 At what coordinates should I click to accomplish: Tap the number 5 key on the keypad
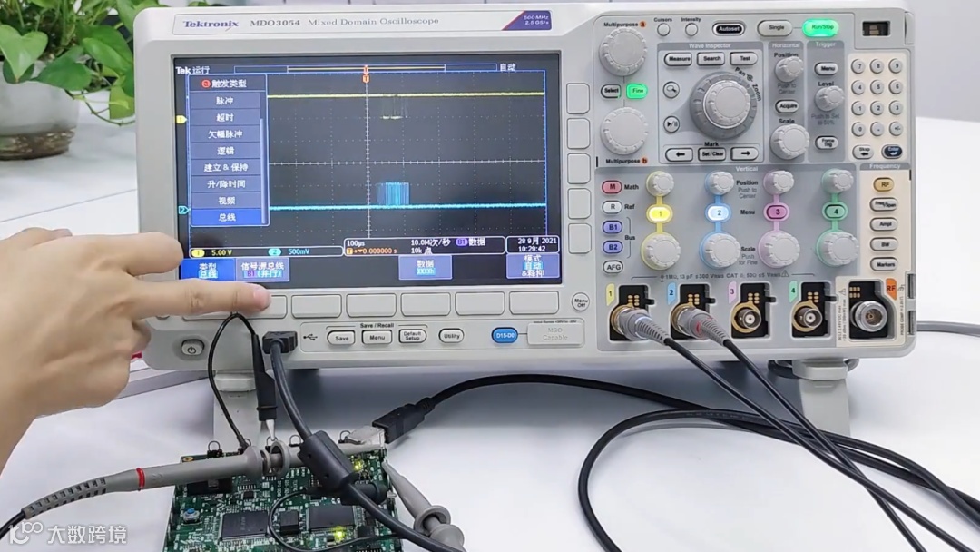click(x=877, y=87)
